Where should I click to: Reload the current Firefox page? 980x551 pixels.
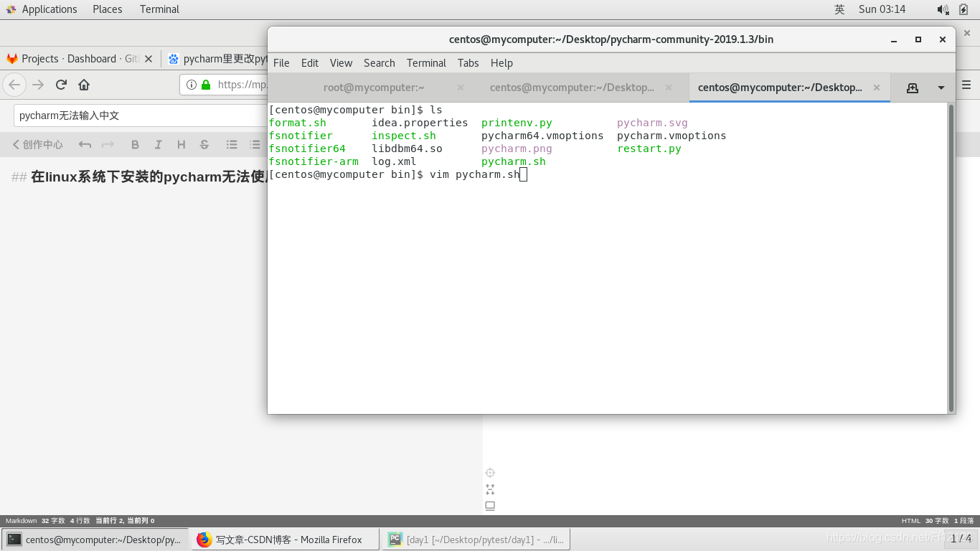(x=61, y=85)
